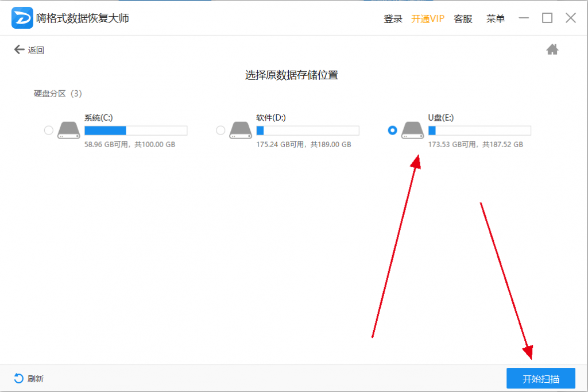
Task: Click the 软件(D:) drive label
Action: pos(271,118)
